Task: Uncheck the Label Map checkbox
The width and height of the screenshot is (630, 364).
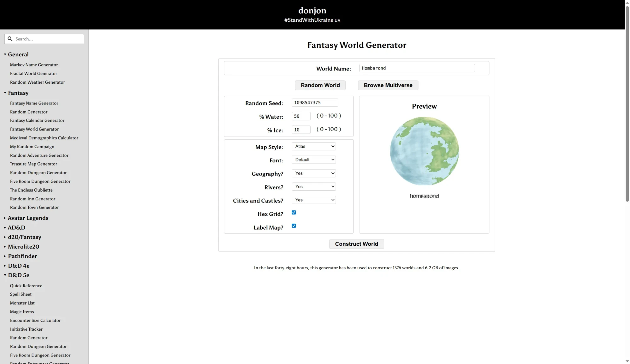Action: [294, 226]
